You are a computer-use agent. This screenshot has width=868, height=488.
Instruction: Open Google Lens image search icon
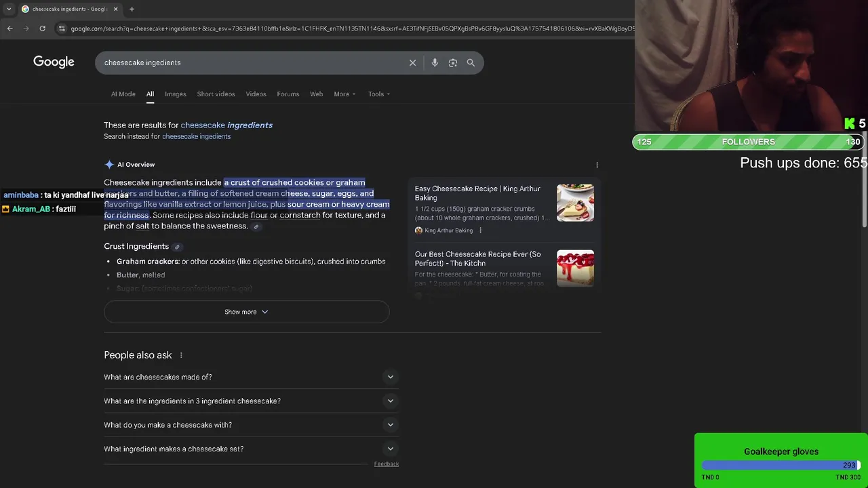[452, 62]
